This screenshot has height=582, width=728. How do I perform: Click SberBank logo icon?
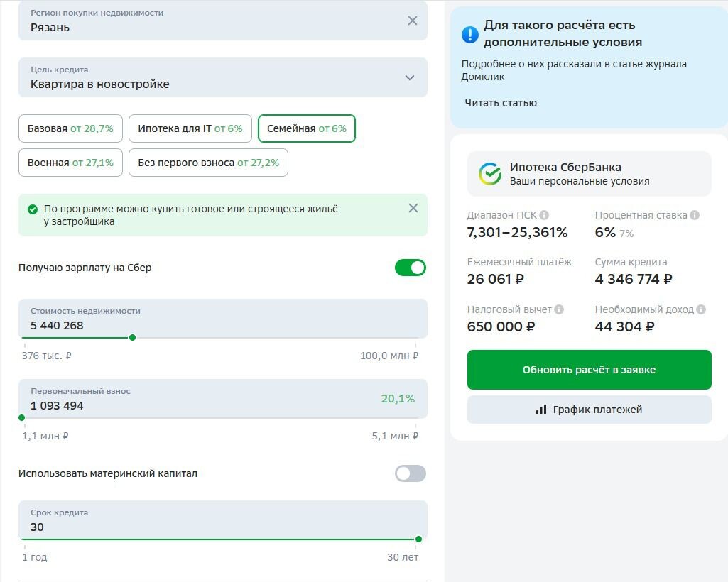click(x=490, y=174)
